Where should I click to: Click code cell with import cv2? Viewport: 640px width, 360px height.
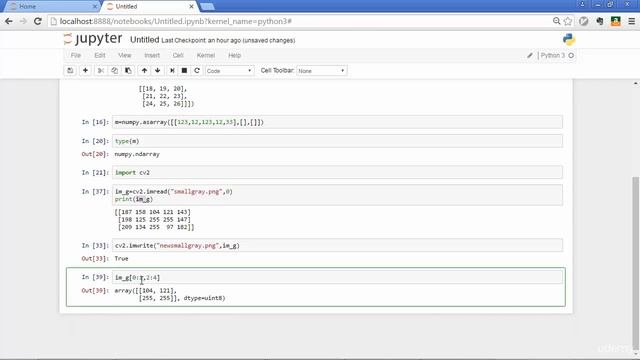(x=337, y=172)
